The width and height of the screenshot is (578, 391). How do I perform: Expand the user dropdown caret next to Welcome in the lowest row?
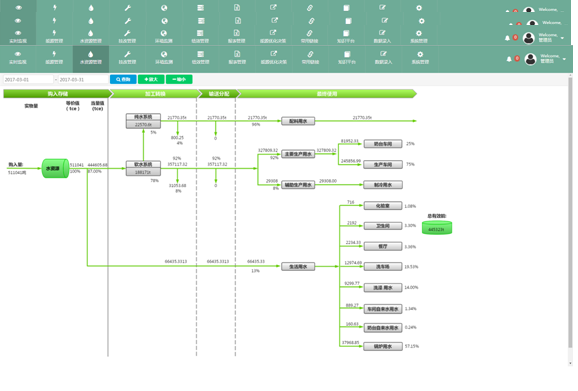564,59
